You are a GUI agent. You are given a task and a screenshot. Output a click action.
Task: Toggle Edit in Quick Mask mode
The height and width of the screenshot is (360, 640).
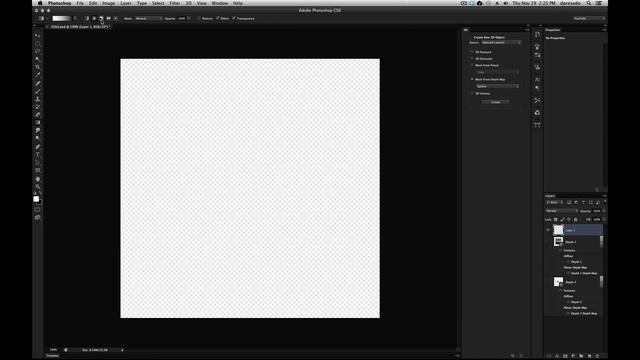37,209
